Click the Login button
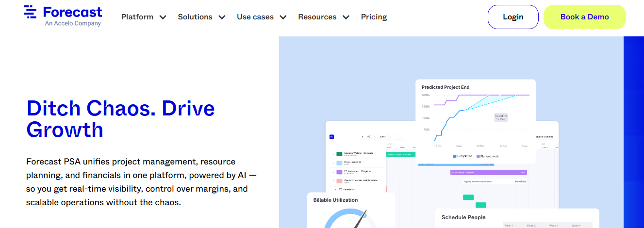The width and height of the screenshot is (644, 228). coord(513,17)
